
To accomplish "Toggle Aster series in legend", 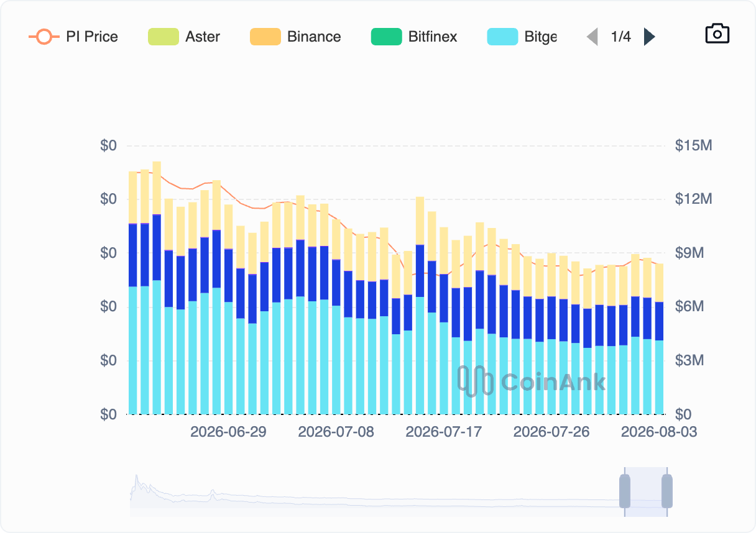I will coord(184,37).
